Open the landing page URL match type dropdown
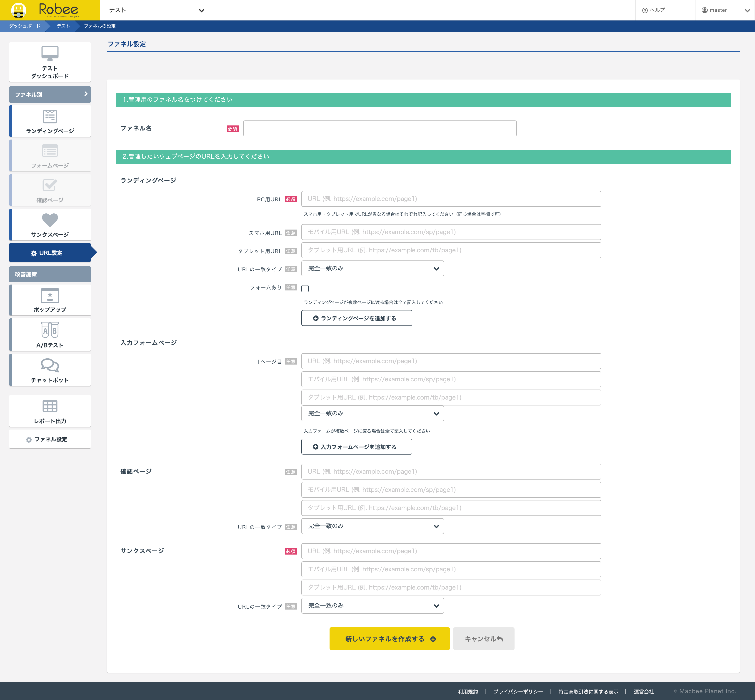This screenshot has height=700, width=755. coord(372,269)
